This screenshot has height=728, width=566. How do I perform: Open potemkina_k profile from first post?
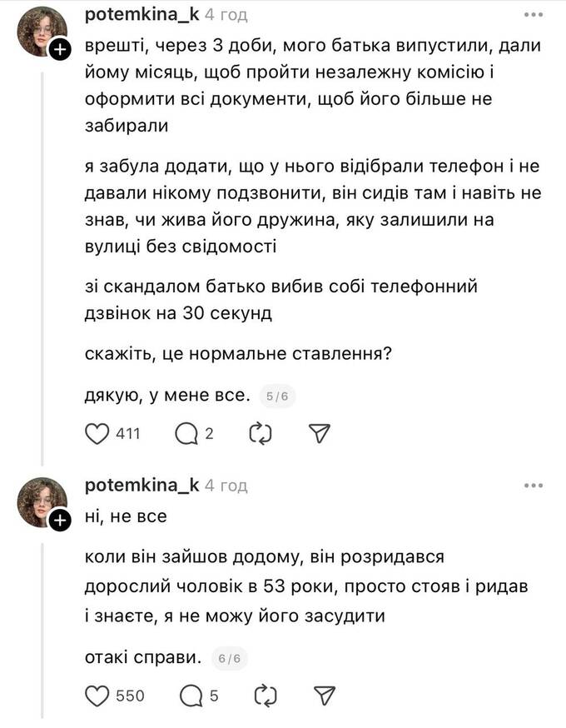click(x=141, y=15)
